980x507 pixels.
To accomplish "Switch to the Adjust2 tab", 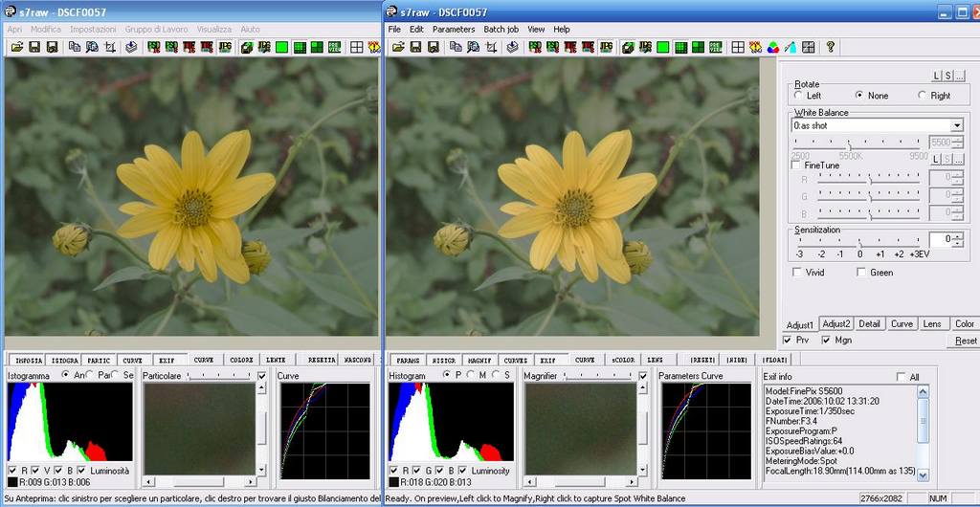I will coord(836,323).
